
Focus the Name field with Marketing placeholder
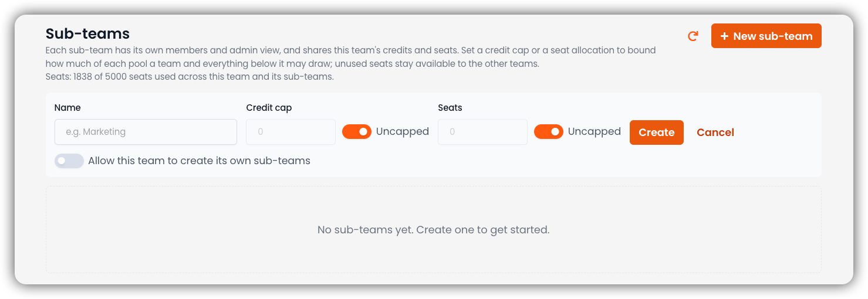coord(146,132)
